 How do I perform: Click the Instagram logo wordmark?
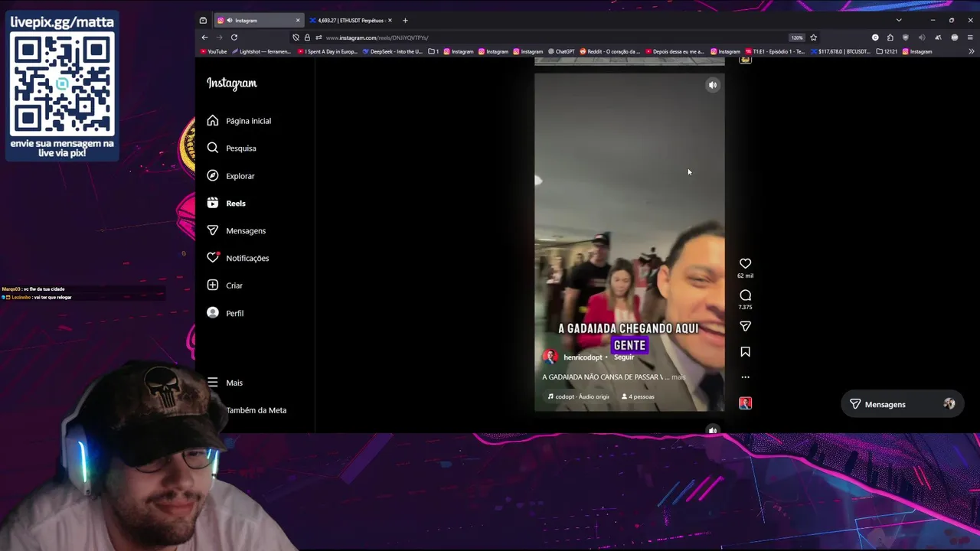pos(232,83)
